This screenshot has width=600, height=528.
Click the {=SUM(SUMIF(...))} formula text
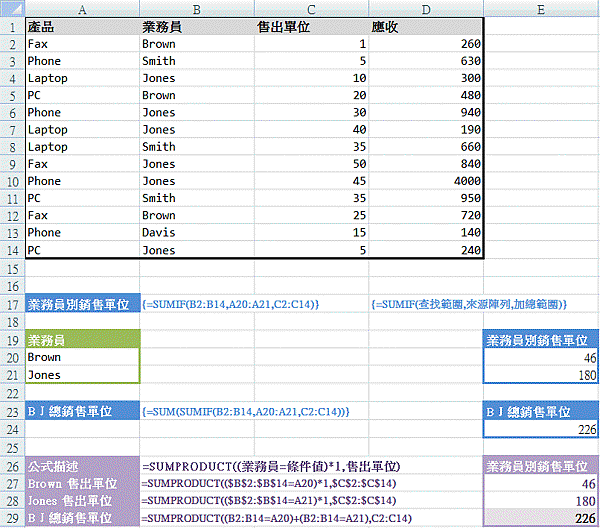[246, 412]
